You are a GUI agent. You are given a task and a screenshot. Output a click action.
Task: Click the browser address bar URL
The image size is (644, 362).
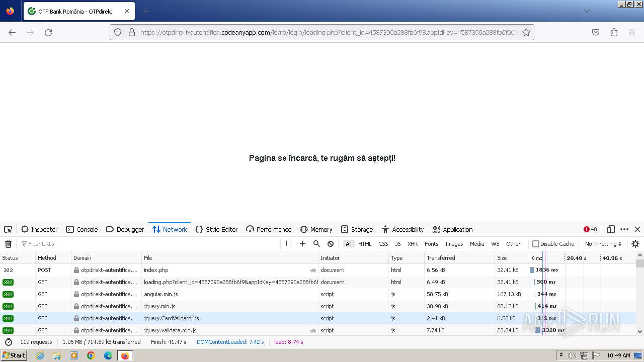328,32
